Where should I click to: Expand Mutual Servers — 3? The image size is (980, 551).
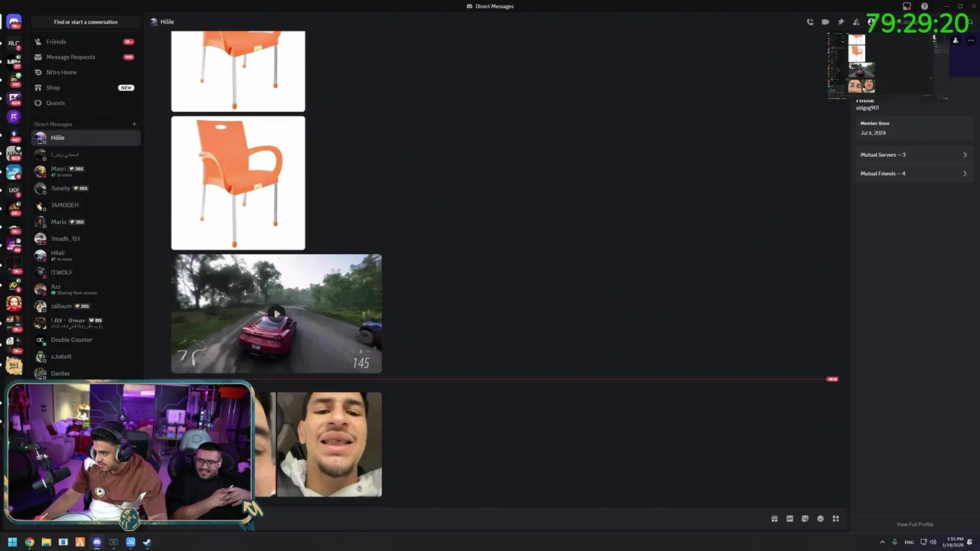click(x=914, y=155)
